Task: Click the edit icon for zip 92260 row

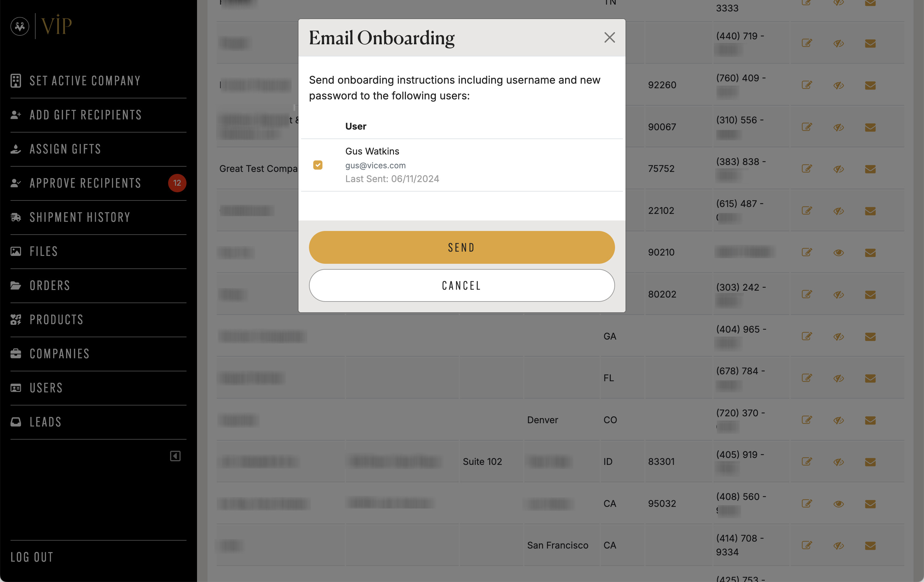Action: tap(807, 85)
